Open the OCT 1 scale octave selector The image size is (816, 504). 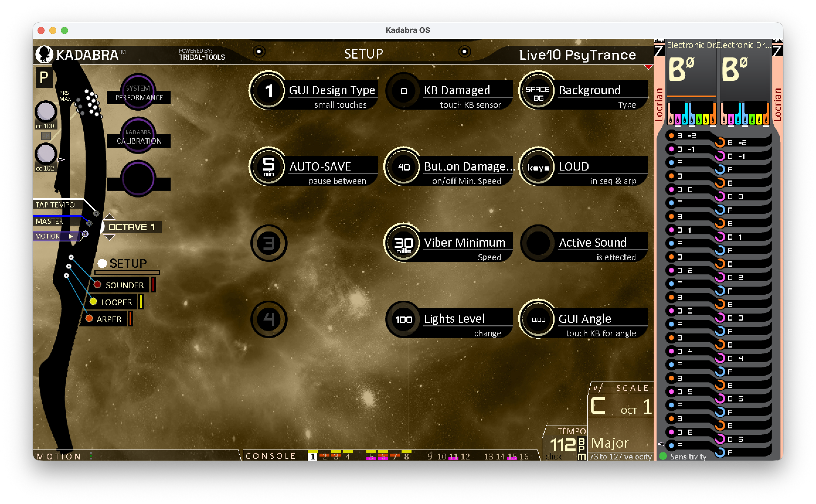coord(636,407)
